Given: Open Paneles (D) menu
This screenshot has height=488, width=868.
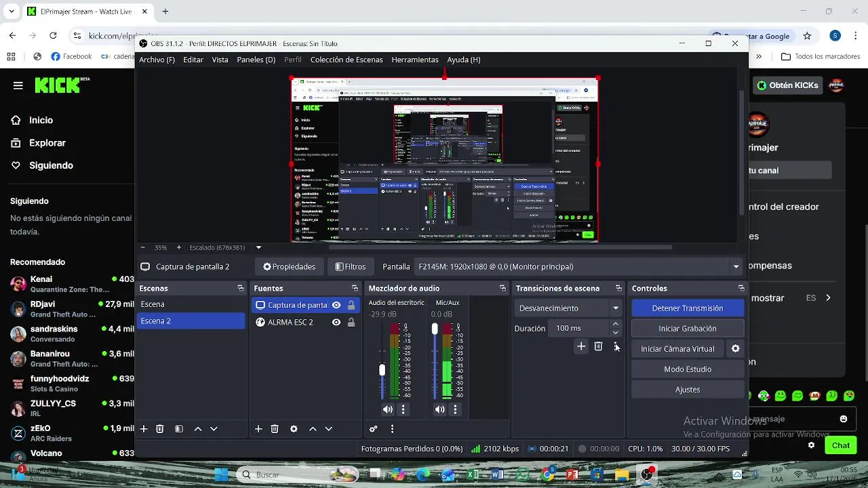Looking at the screenshot, I should (256, 60).
